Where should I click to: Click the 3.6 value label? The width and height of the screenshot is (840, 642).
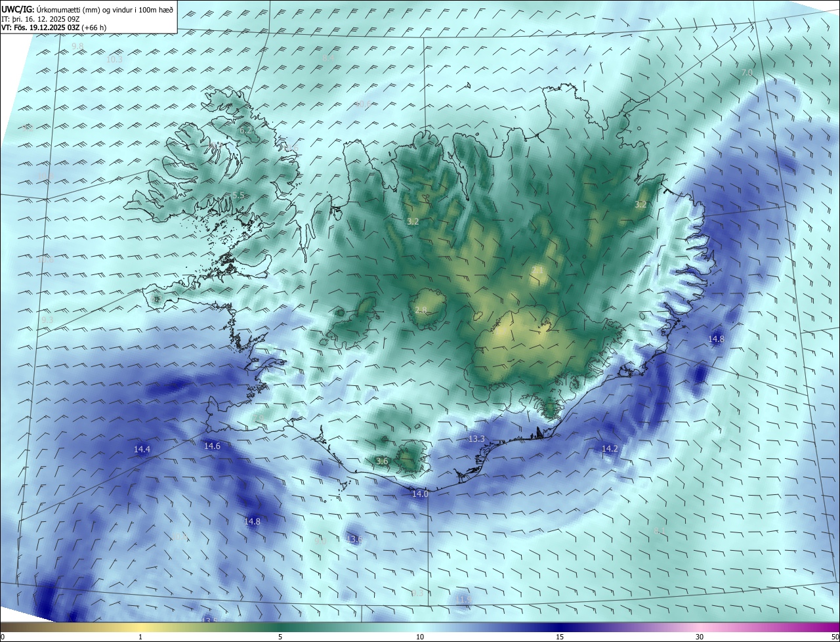[382, 461]
